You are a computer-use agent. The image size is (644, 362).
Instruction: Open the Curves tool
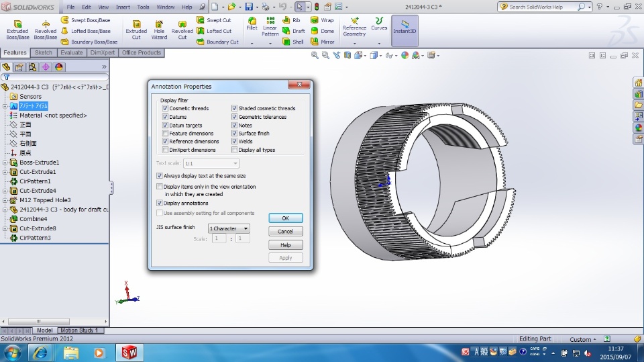[x=379, y=24]
